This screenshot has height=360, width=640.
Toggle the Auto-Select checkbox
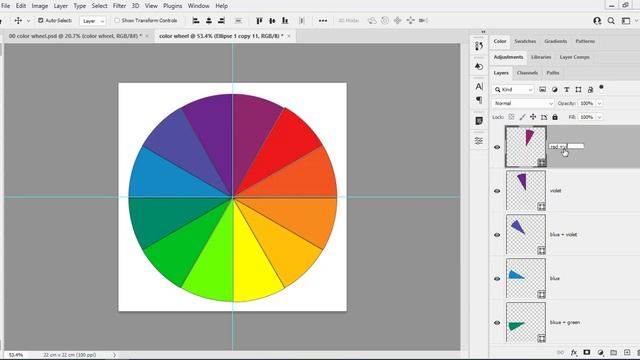[x=40, y=20]
